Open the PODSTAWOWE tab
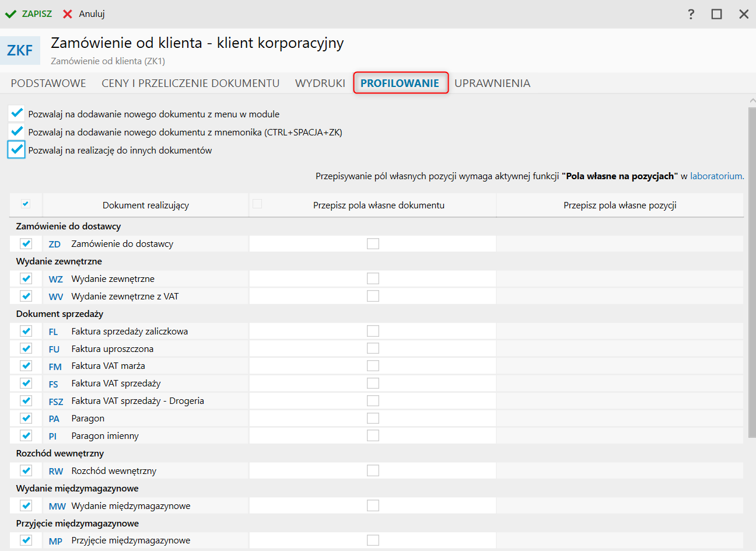756x551 pixels. coord(48,83)
